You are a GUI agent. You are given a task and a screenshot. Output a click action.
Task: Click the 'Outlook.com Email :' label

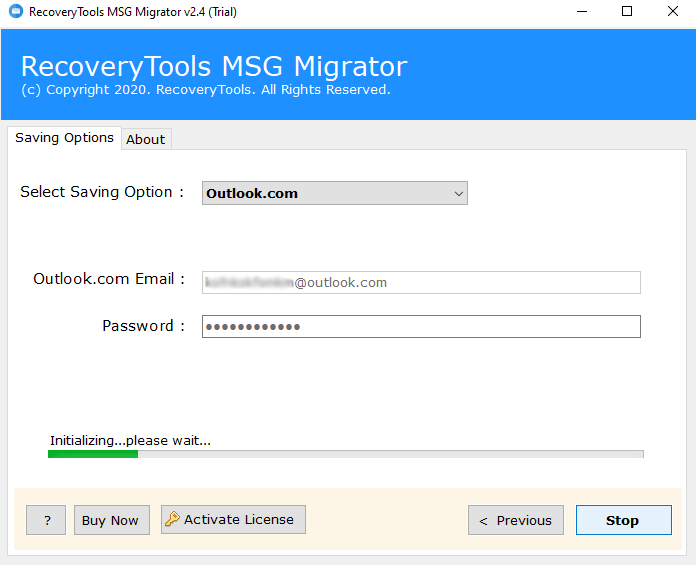[x=109, y=279]
